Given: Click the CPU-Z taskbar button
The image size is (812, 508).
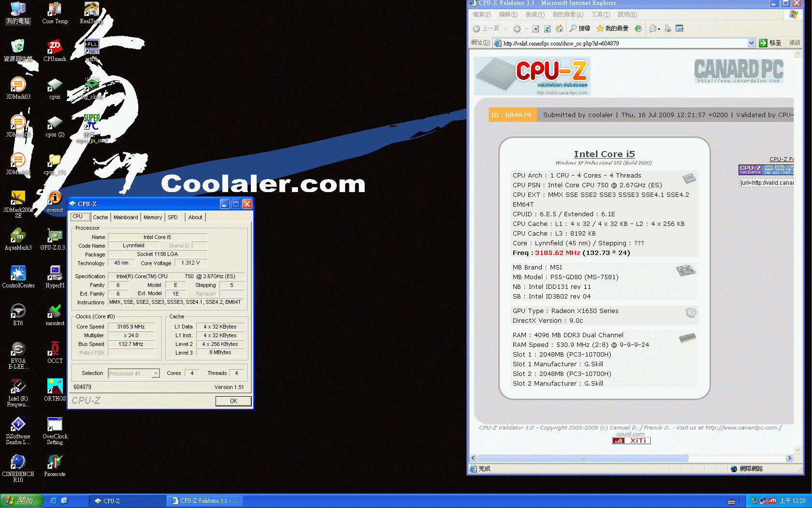Looking at the screenshot, I should pos(128,501).
